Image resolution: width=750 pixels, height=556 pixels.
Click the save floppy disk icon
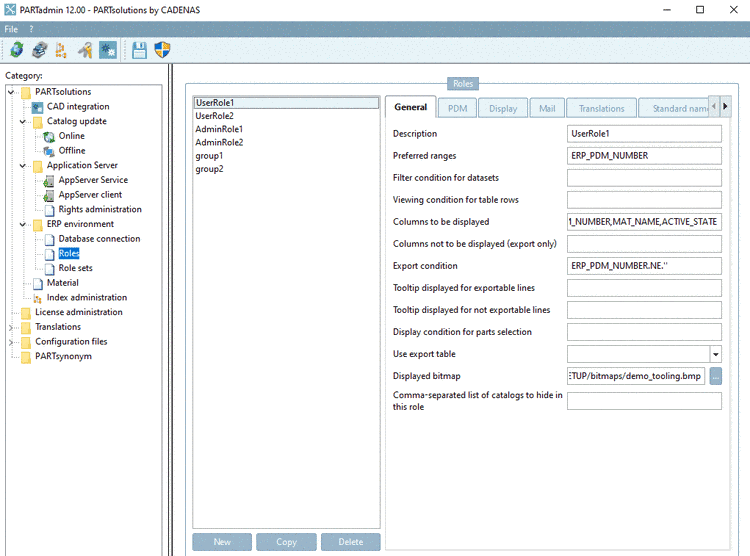click(139, 50)
